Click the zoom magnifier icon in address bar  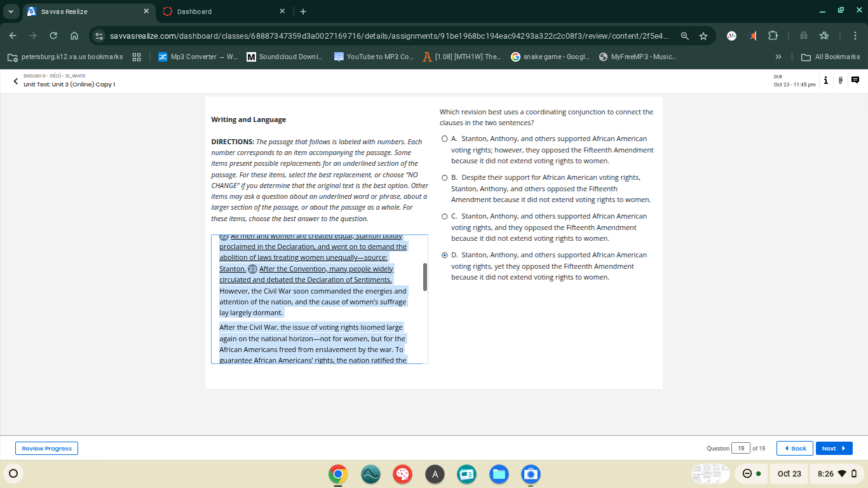pyautogui.click(x=686, y=36)
